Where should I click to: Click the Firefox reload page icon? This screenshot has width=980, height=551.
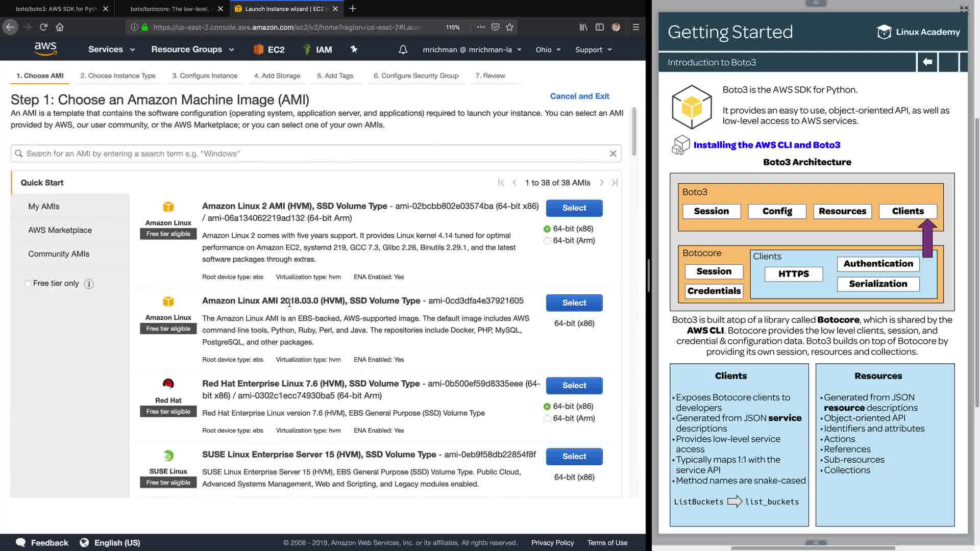[43, 27]
